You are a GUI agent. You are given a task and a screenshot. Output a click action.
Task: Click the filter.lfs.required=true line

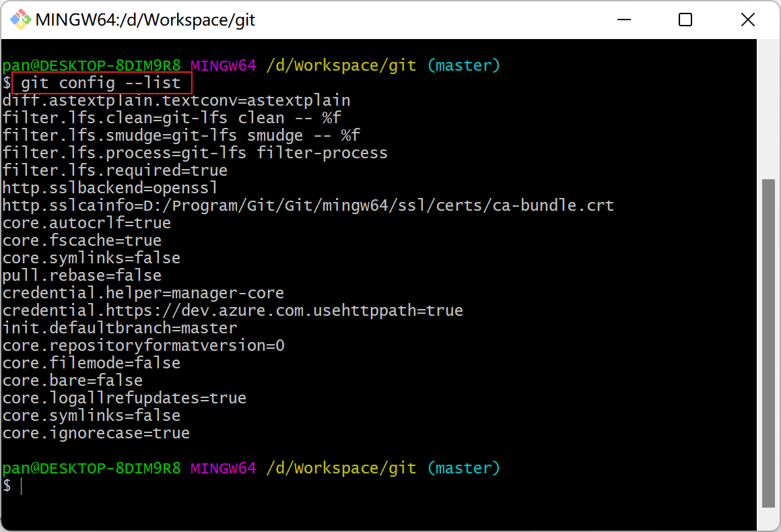[115, 170]
